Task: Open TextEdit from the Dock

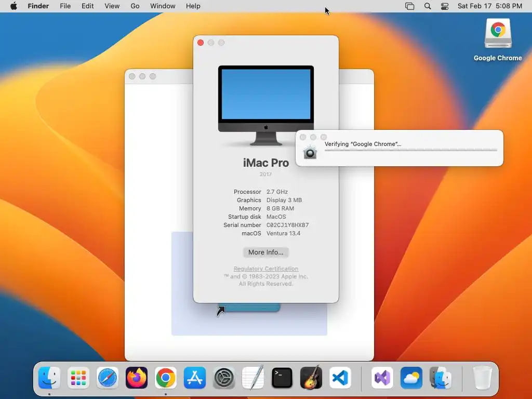Action: [x=253, y=378]
